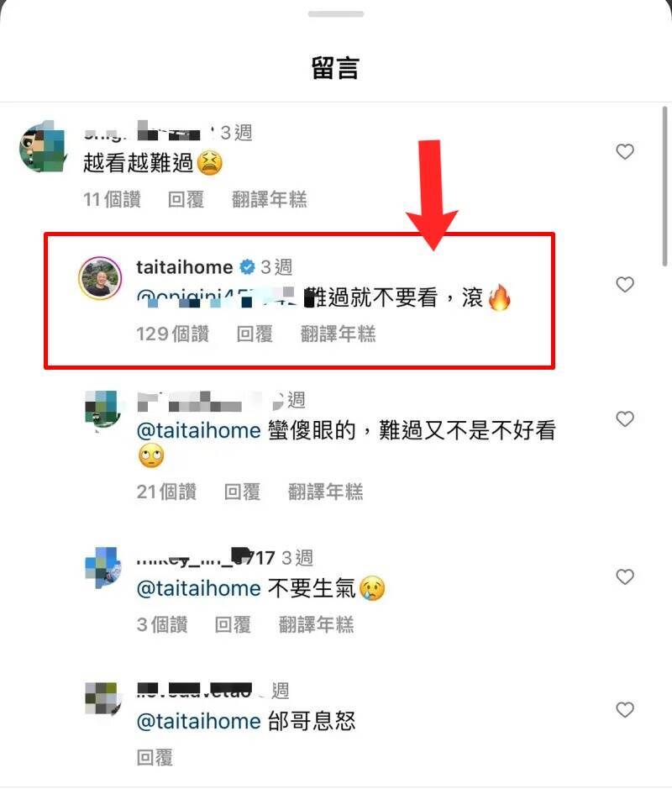672x789 pixels.
Task: Like the comment 不要生氣
Action: 625,576
